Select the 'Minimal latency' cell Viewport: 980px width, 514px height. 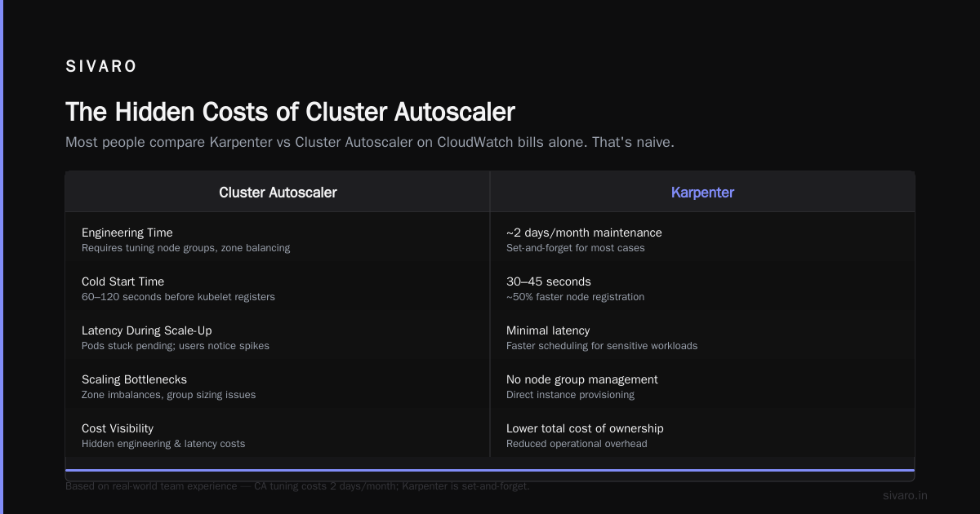(x=548, y=330)
